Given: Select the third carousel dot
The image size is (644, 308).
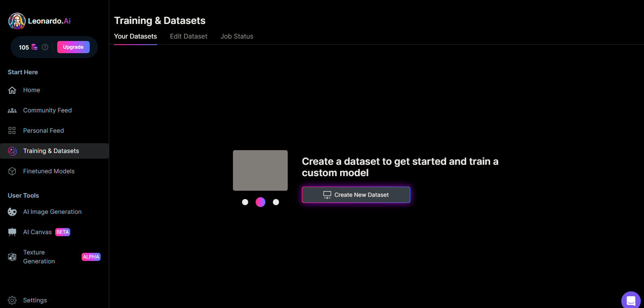Looking at the screenshot, I should coord(276,202).
